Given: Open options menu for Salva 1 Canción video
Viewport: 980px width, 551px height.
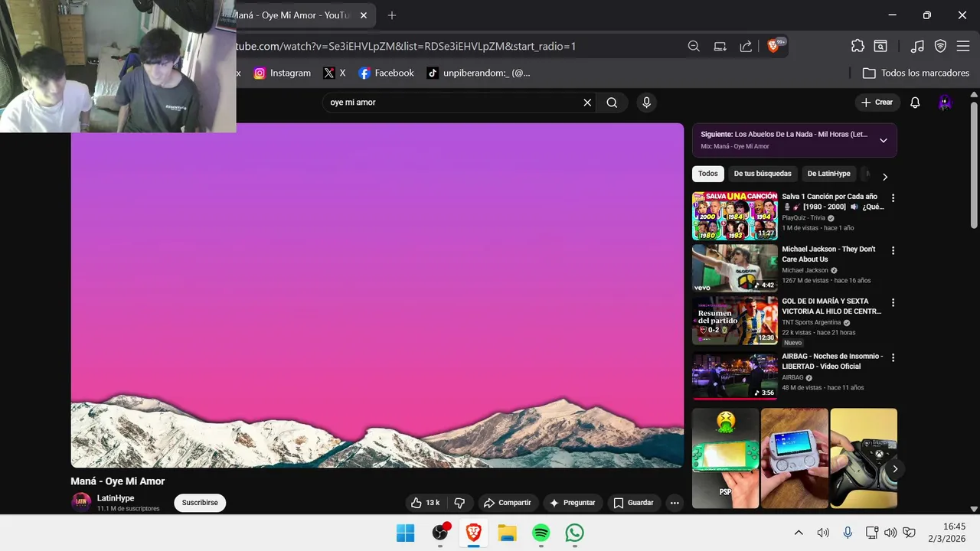Looking at the screenshot, I should point(893,198).
